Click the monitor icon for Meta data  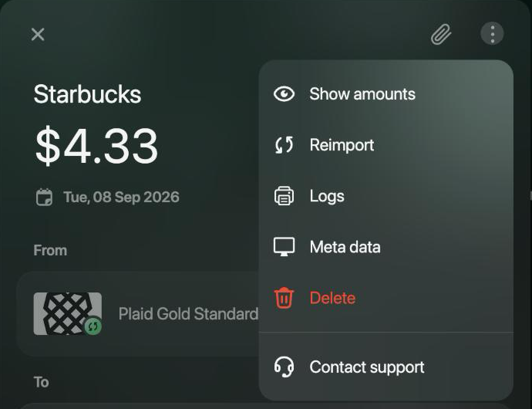point(284,247)
